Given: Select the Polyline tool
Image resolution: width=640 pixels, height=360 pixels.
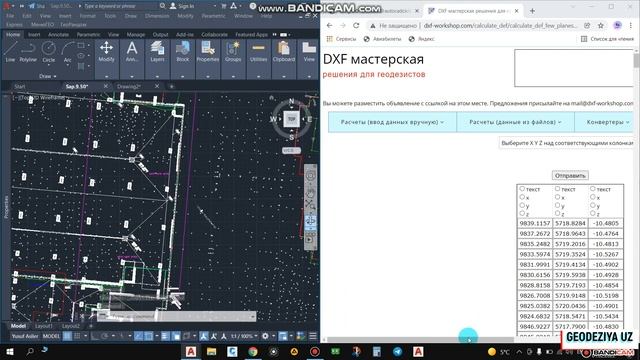Looking at the screenshot, I should pyautogui.click(x=28, y=52).
